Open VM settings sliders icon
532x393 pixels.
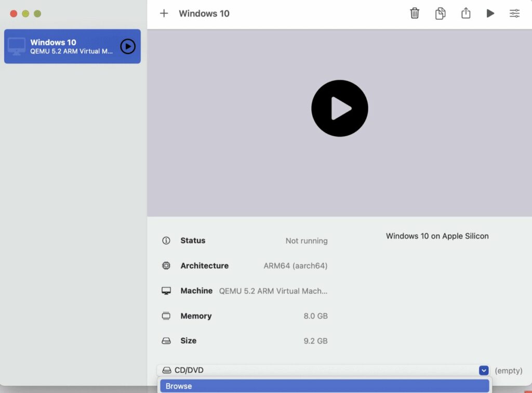(514, 13)
